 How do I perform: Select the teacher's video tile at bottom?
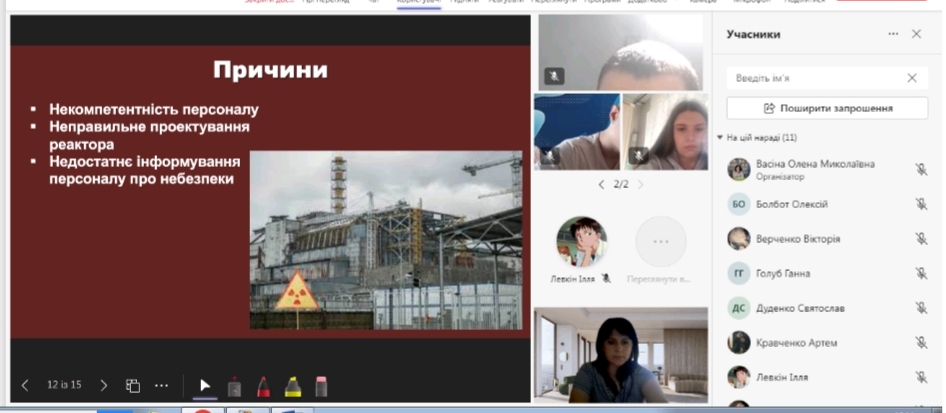(x=621, y=355)
